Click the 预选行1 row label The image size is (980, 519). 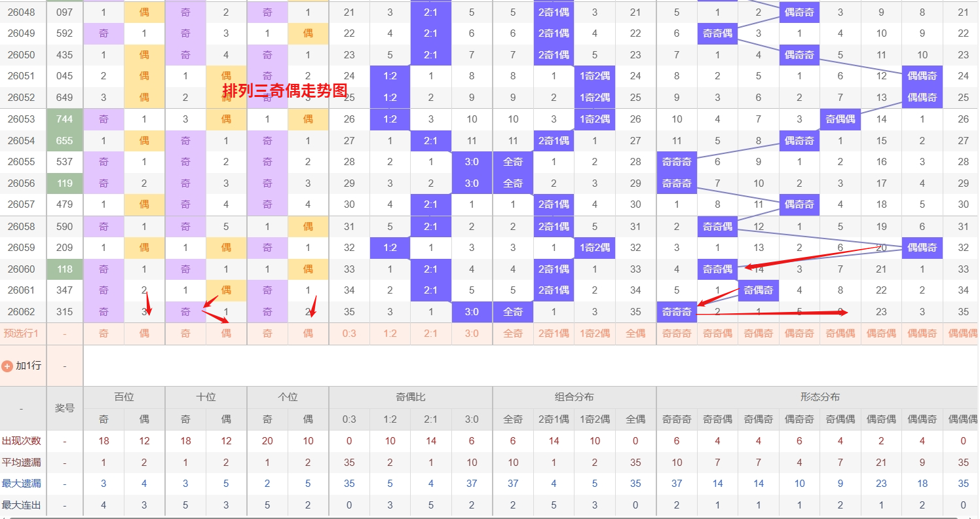tap(22, 334)
